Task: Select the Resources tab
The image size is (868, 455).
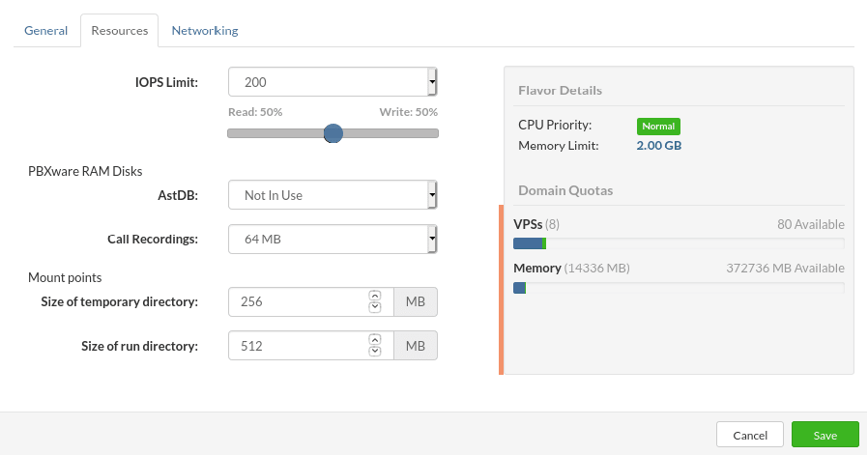Action: (x=120, y=31)
